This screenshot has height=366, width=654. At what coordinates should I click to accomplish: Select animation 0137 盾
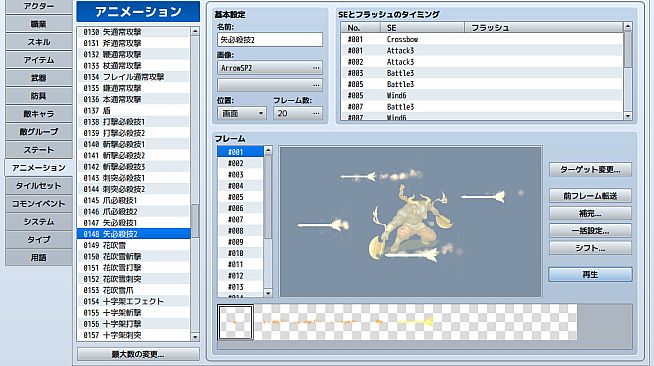pyautogui.click(x=134, y=110)
